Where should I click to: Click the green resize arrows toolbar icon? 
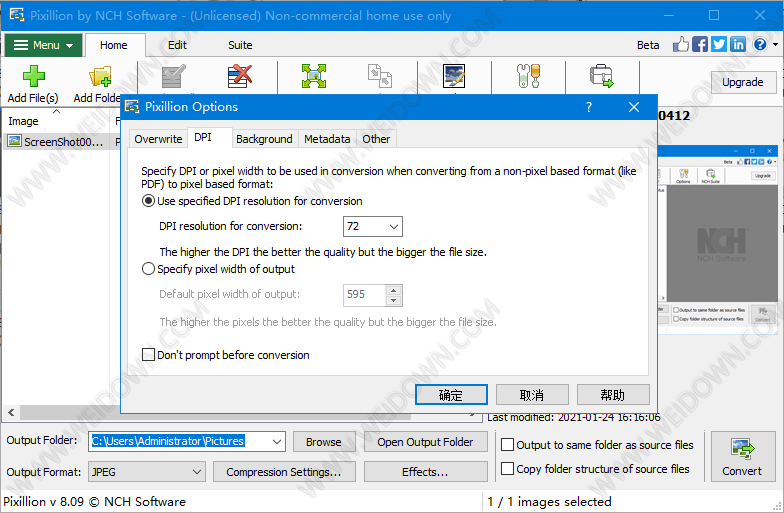[314, 77]
